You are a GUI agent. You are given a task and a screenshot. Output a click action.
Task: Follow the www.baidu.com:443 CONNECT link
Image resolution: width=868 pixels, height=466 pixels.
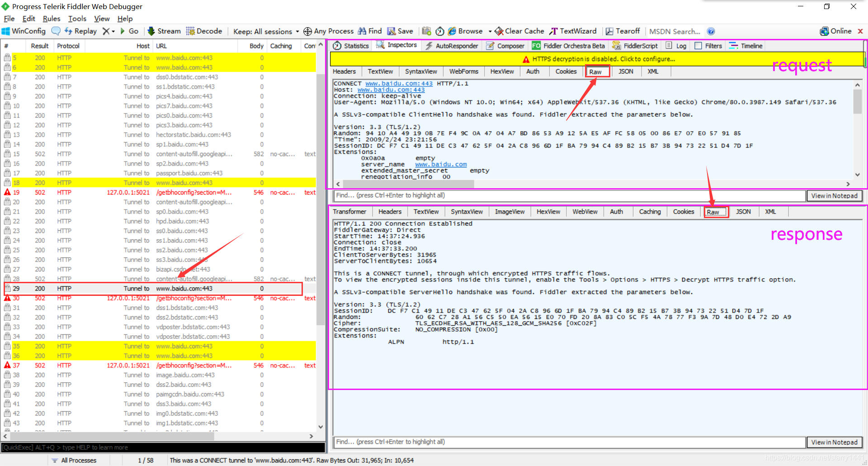pos(399,84)
